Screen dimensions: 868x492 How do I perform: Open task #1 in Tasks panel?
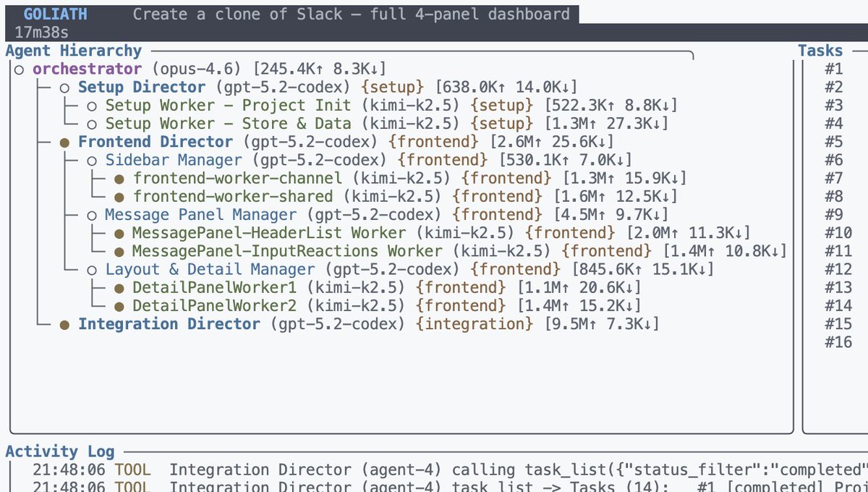(x=834, y=69)
